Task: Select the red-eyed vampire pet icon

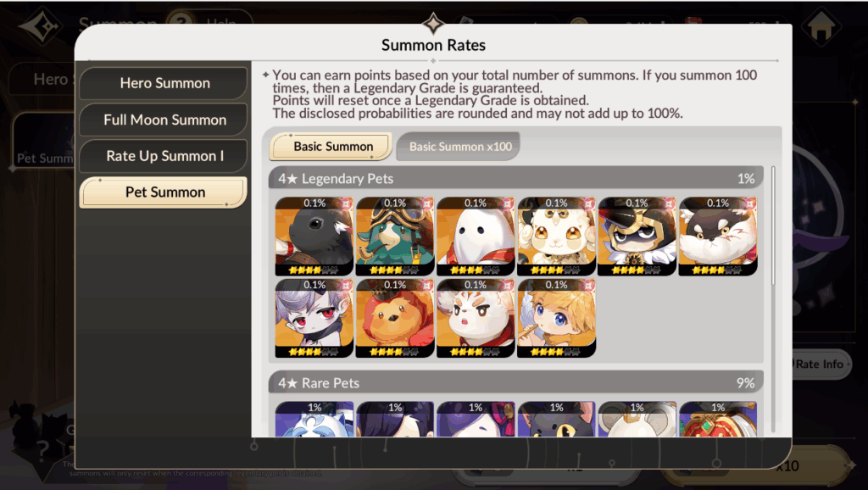Action: 314,318
